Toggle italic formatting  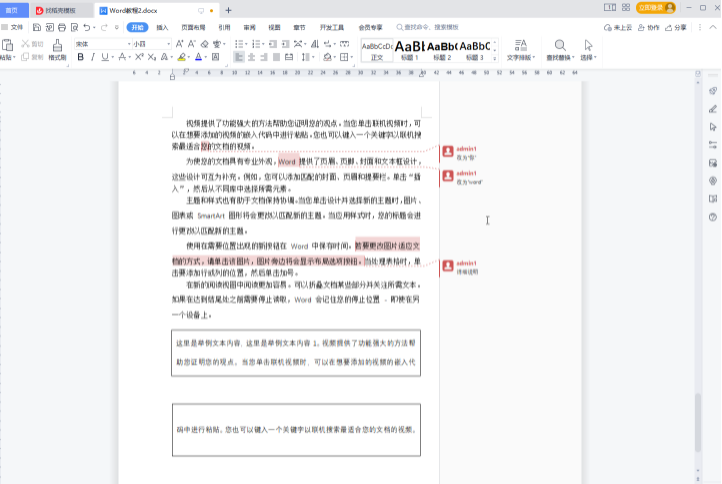click(93, 57)
